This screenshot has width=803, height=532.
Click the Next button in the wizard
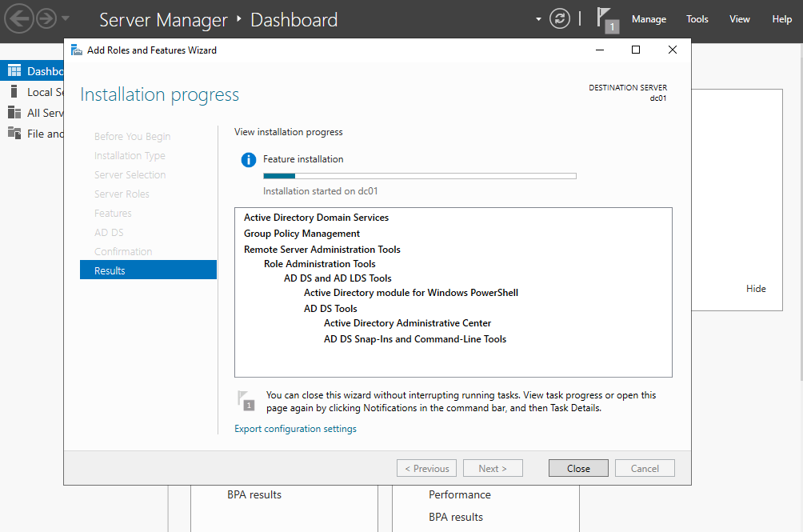pyautogui.click(x=493, y=468)
